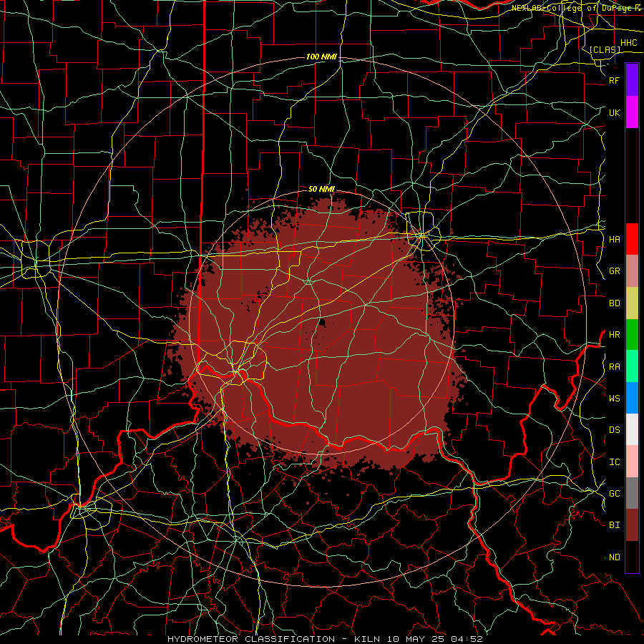Select the yellow BD legend swatch
Image resolution: width=644 pixels, height=644 pixels.
click(632, 303)
